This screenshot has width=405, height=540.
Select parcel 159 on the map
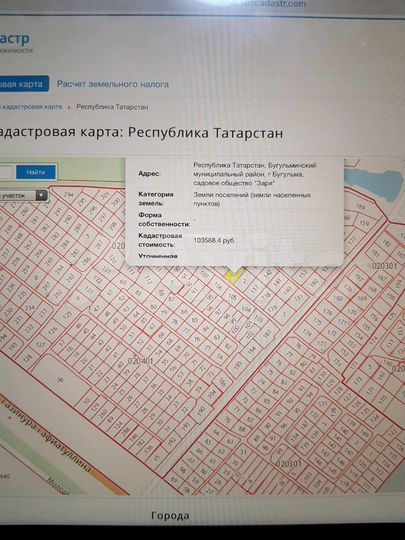point(364,223)
